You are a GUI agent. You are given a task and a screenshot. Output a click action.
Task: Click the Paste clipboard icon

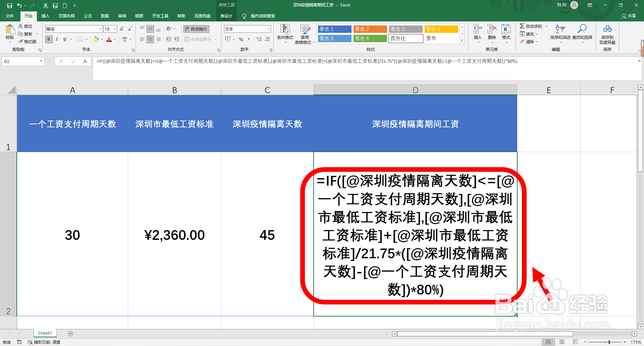[x=10, y=29]
